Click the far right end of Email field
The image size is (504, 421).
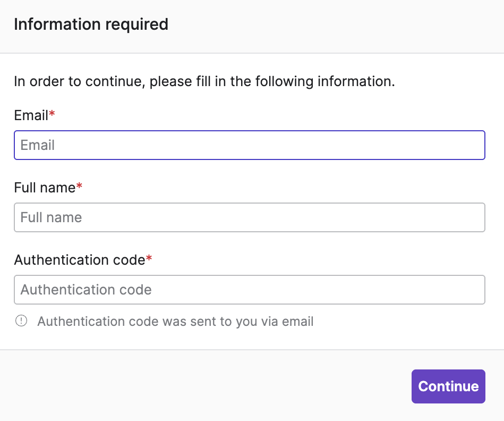point(475,145)
